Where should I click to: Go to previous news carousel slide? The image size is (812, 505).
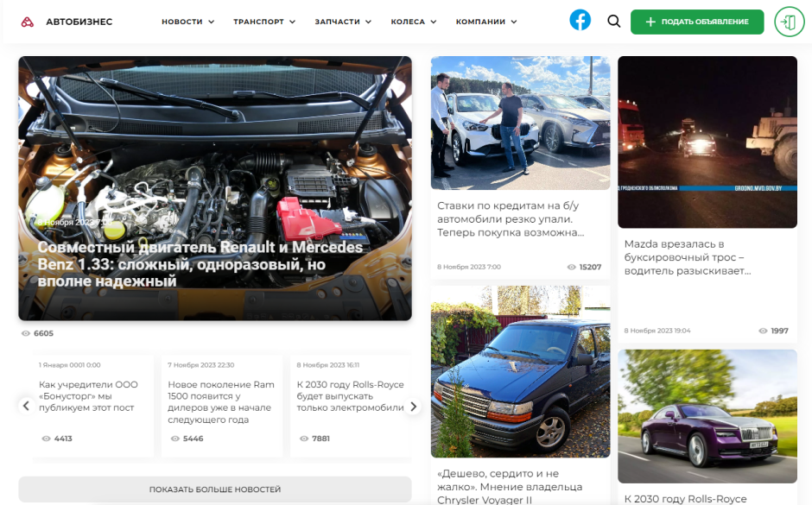coord(26,406)
